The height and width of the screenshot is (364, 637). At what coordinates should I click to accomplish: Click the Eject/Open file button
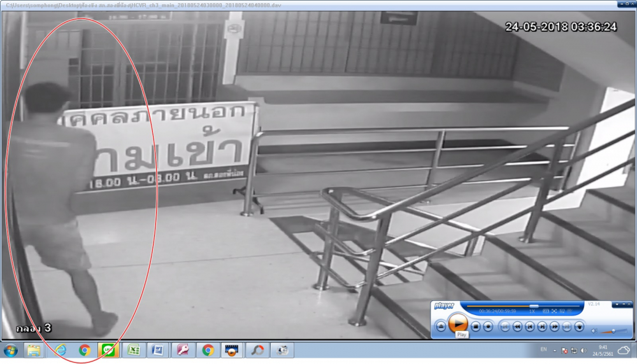(441, 326)
